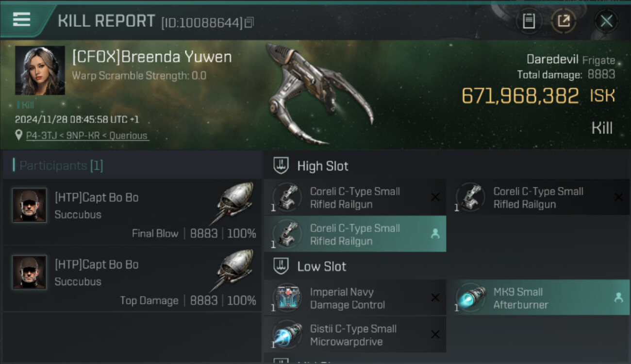This screenshot has width=631, height=364.
Task: Open the clipboard copy fitting icon
Action: (529, 21)
